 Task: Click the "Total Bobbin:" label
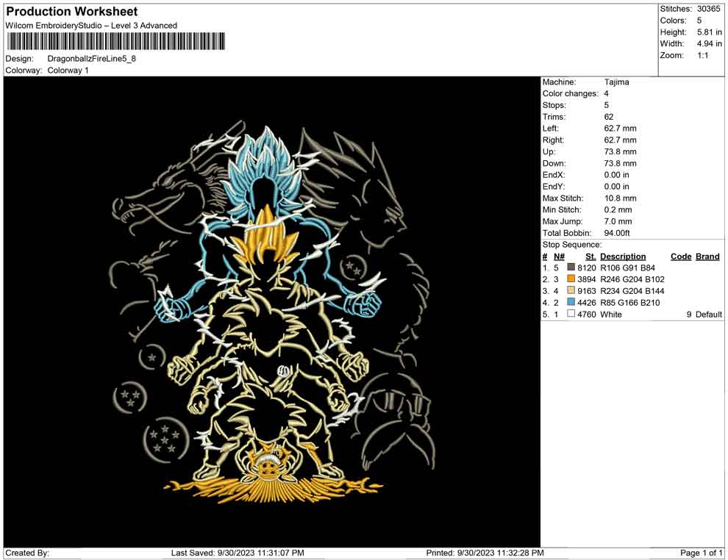click(567, 233)
